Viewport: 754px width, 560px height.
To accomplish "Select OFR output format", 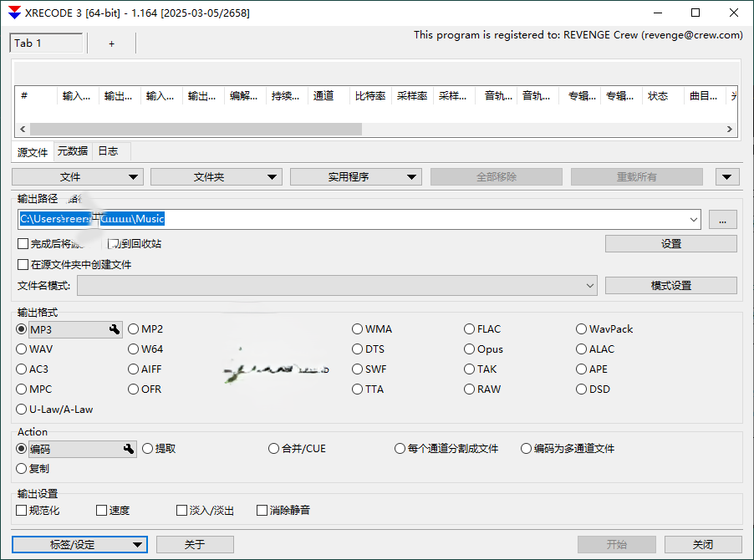I will click(145, 389).
